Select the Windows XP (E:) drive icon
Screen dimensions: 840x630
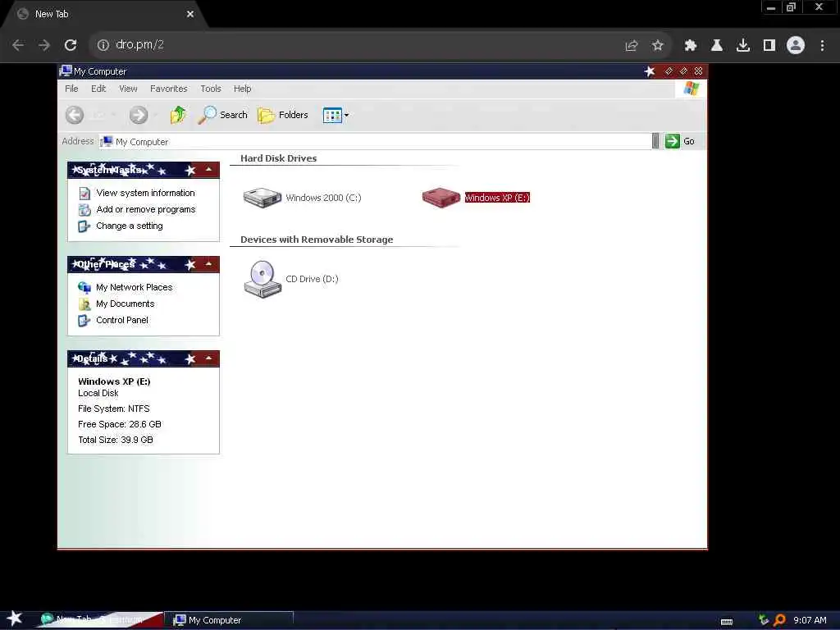coord(441,198)
